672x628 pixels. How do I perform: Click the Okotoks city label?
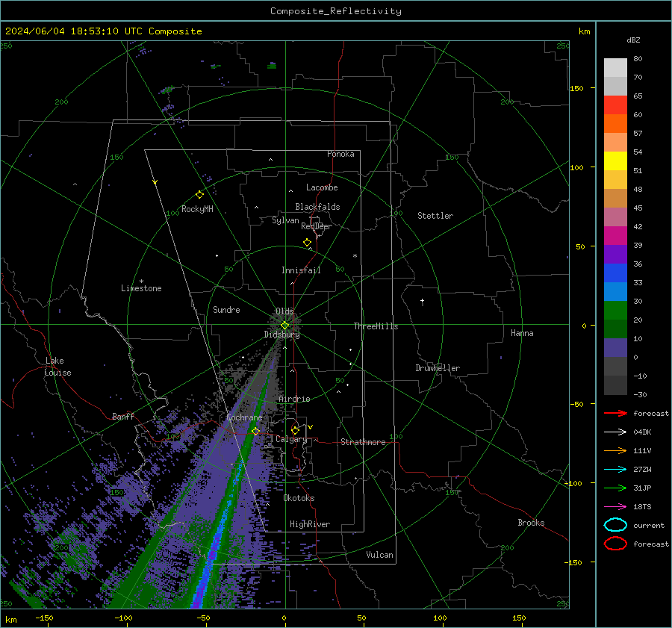(299, 498)
